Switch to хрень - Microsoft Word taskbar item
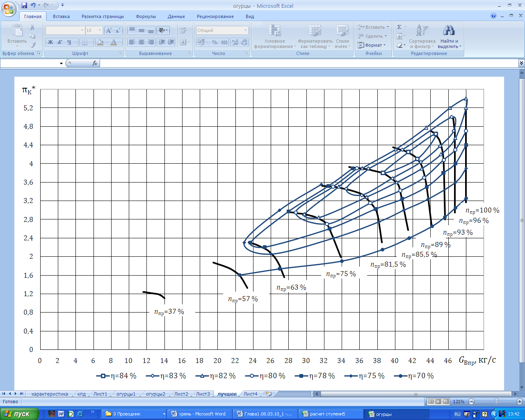The image size is (525, 420). [200, 414]
